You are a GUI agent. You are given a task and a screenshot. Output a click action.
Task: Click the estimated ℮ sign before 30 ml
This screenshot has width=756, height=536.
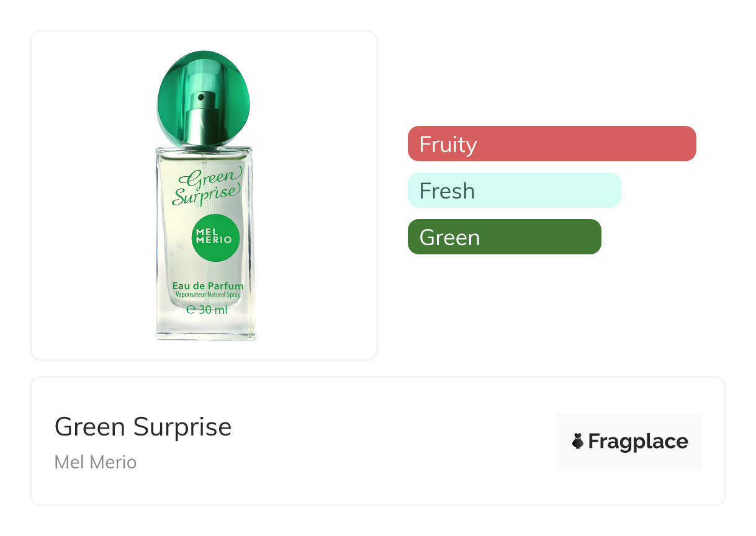click(x=191, y=310)
